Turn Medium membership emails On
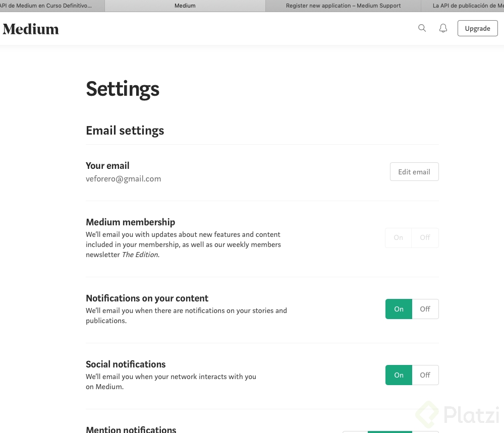This screenshot has height=433, width=504. click(398, 238)
